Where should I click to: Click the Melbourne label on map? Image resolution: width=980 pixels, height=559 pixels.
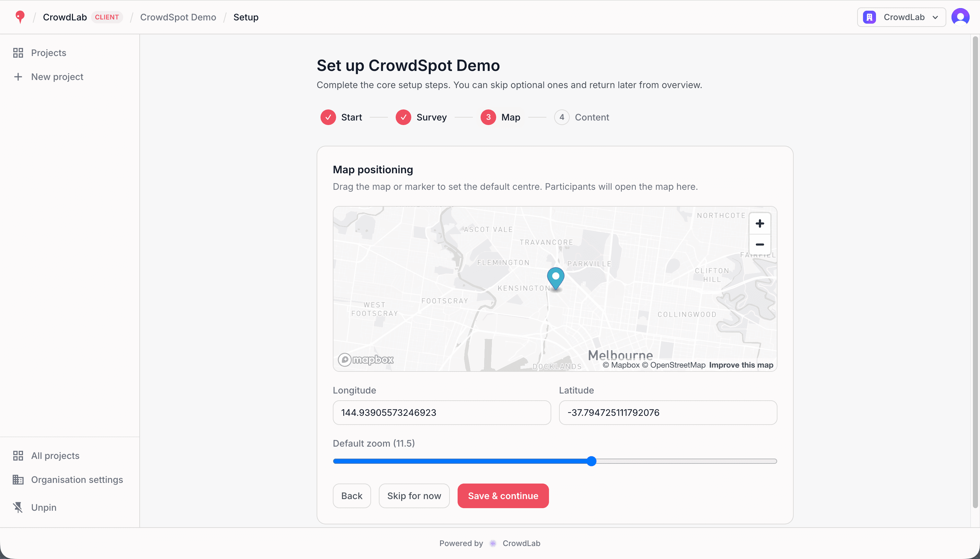tap(620, 355)
